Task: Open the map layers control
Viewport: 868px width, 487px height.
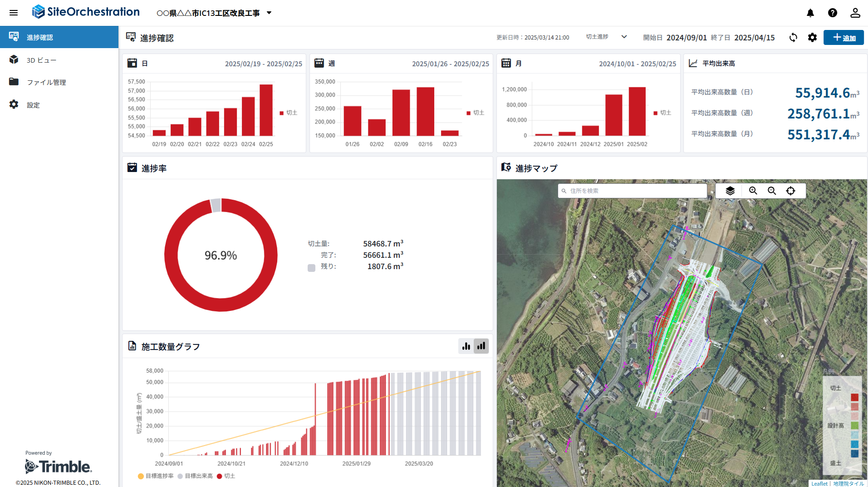Action: [730, 191]
